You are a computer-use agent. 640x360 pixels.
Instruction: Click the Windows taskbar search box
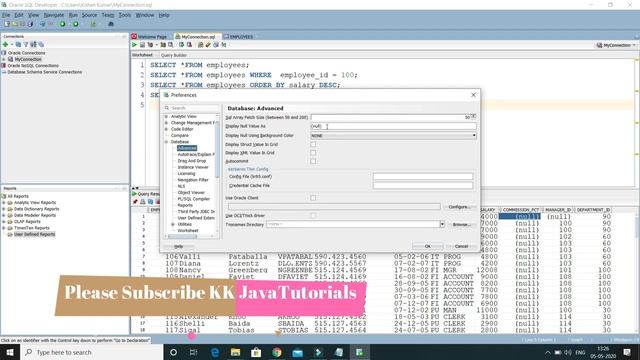click(92, 352)
